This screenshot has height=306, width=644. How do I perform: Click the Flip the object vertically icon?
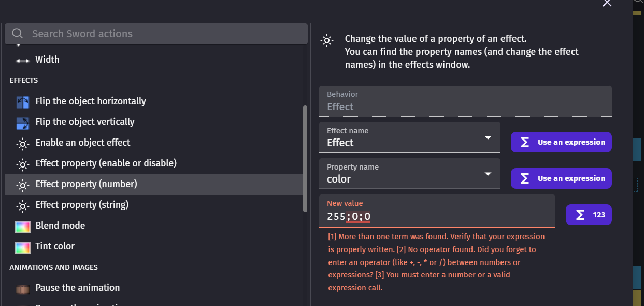(22, 121)
